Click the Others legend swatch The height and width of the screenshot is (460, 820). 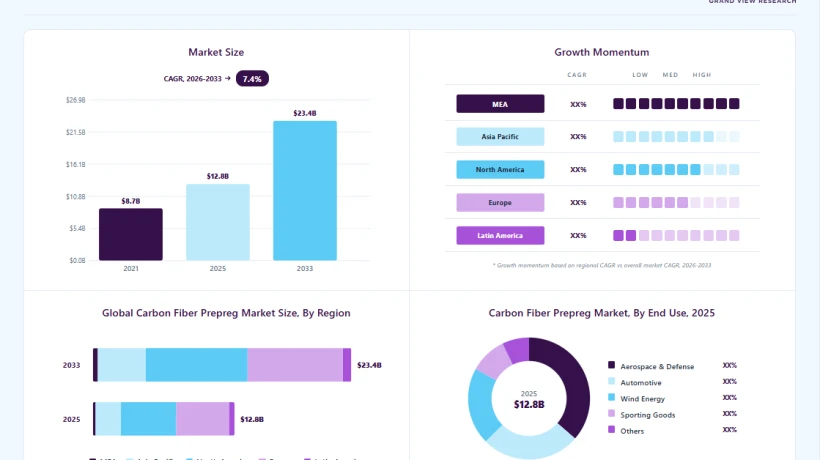[611, 429]
